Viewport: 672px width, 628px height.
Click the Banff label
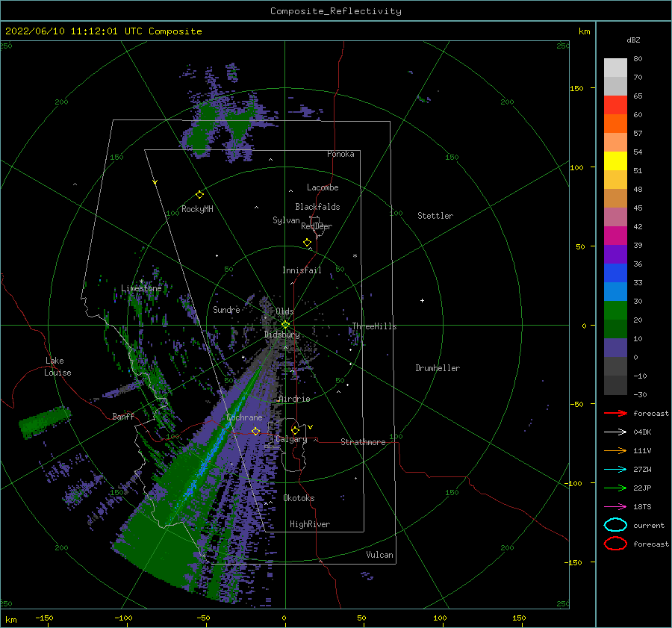(123, 416)
